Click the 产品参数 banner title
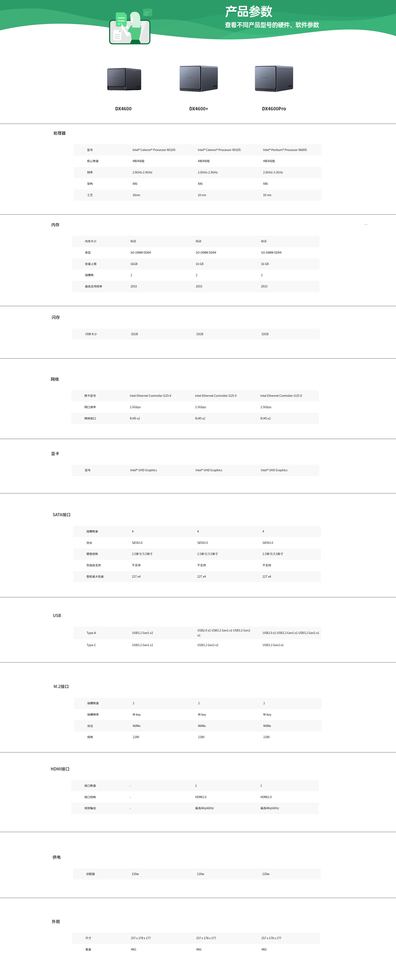This screenshot has width=396, height=980. [x=248, y=12]
